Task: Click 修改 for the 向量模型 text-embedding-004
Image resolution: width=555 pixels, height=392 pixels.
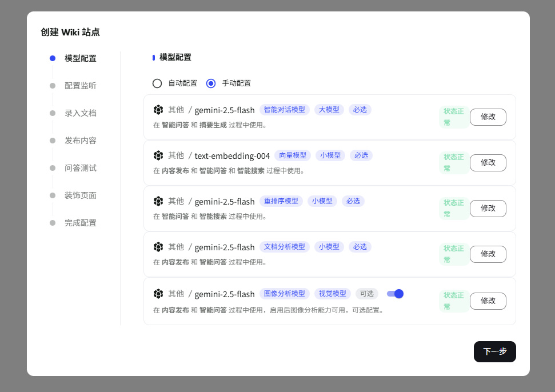Action: 488,162
